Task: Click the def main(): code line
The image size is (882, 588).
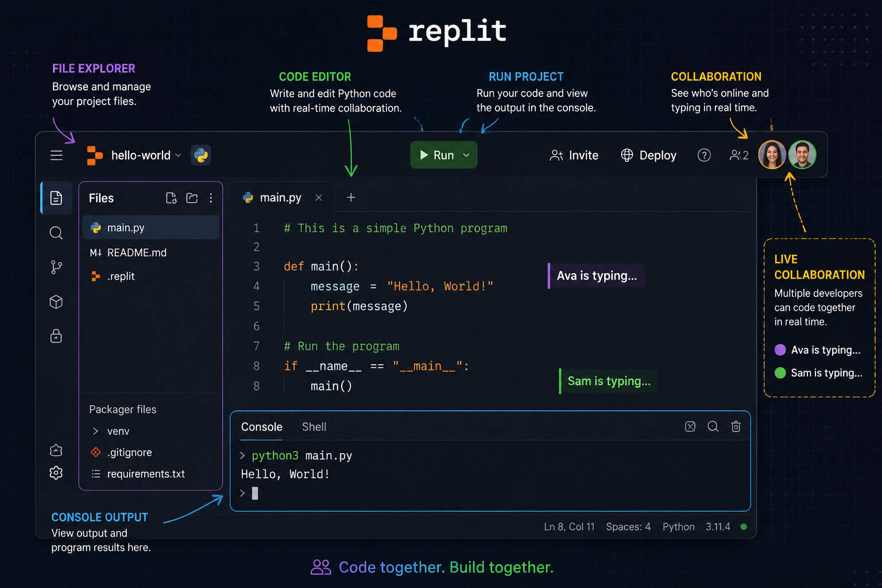Action: tap(321, 266)
